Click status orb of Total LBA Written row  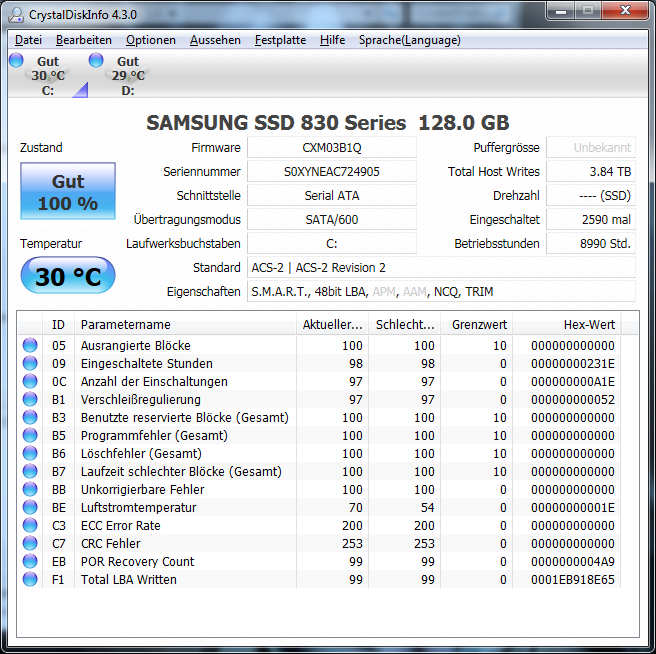pos(30,579)
